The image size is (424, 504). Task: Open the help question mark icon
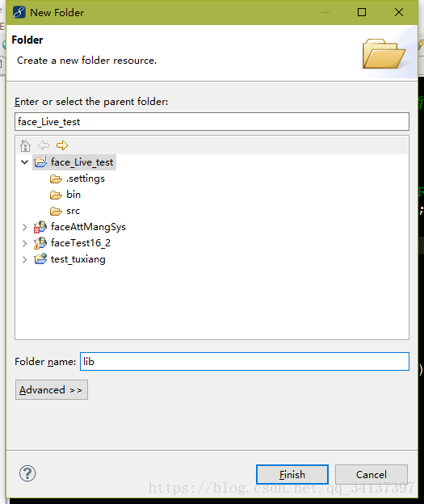(x=27, y=473)
